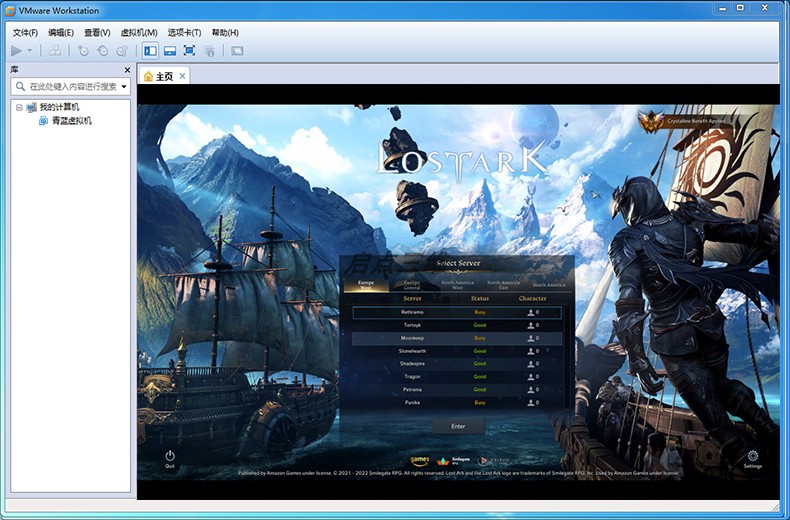Take a snapshot of the virtual machine
Screen dimensions: 790x520
[83, 50]
